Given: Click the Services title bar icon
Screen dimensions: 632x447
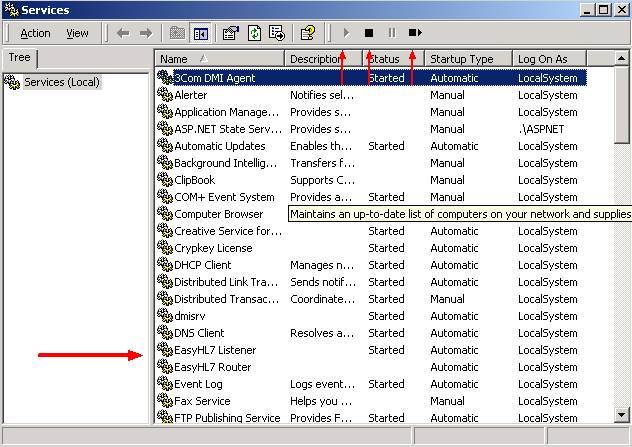Looking at the screenshot, I should click(11, 10).
